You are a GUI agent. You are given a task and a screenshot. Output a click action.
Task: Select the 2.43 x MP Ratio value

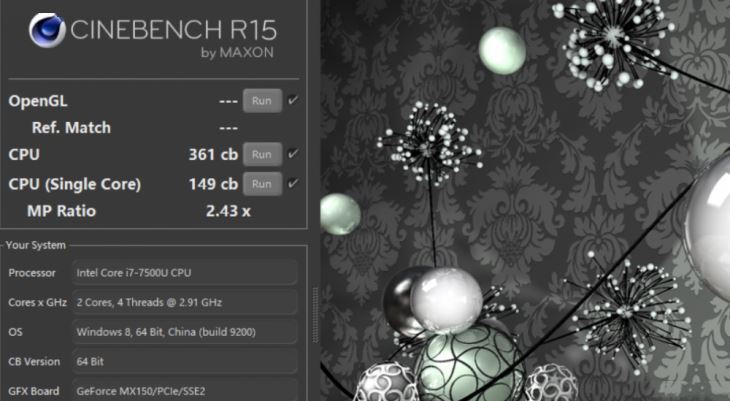point(228,211)
